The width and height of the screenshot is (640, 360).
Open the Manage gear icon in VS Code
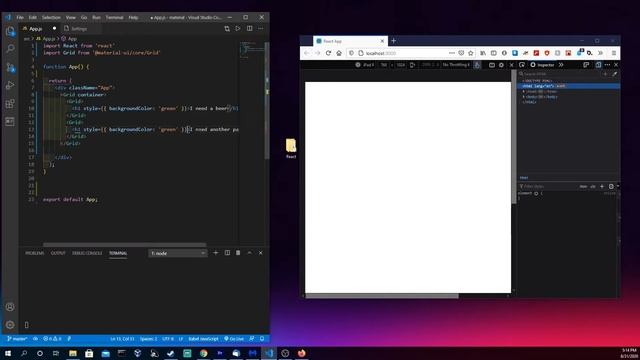coord(10,325)
